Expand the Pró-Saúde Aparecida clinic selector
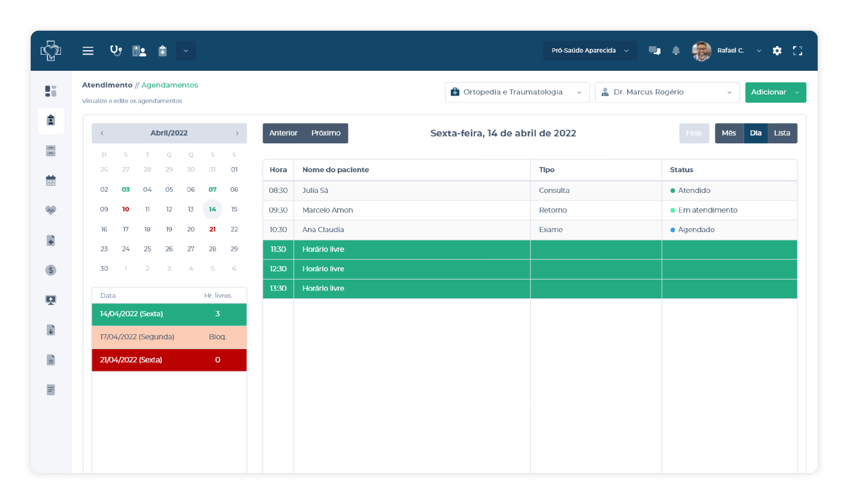Viewport: 849px width, 504px height. 590,51
